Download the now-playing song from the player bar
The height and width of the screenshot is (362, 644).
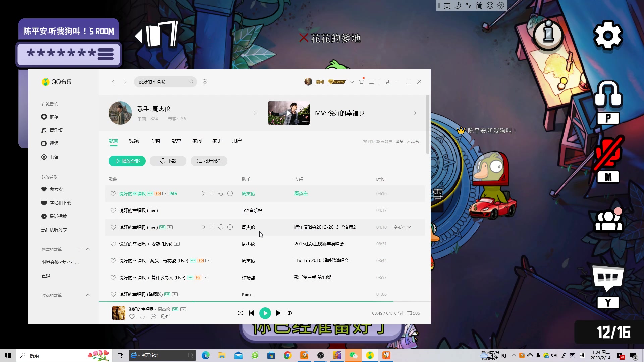coord(143,317)
